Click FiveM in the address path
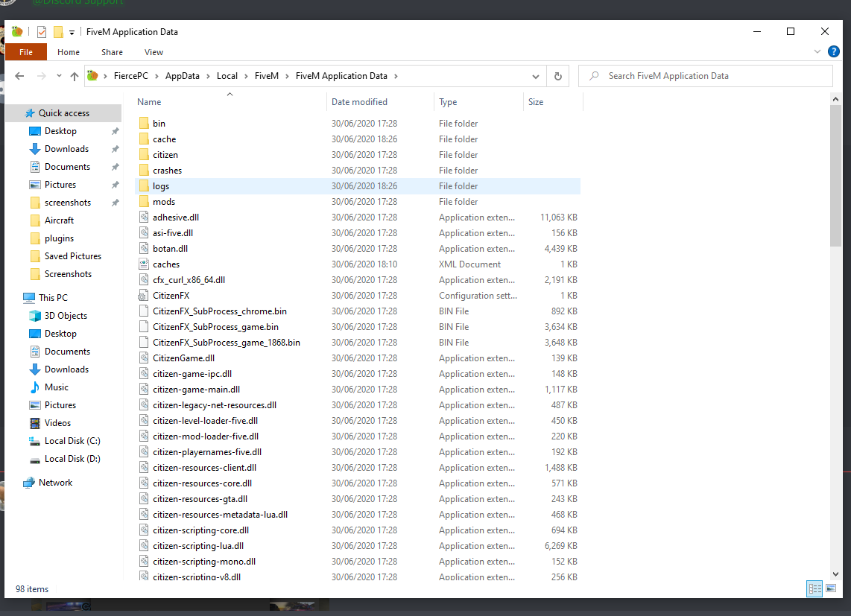The width and height of the screenshot is (851, 616). click(267, 76)
